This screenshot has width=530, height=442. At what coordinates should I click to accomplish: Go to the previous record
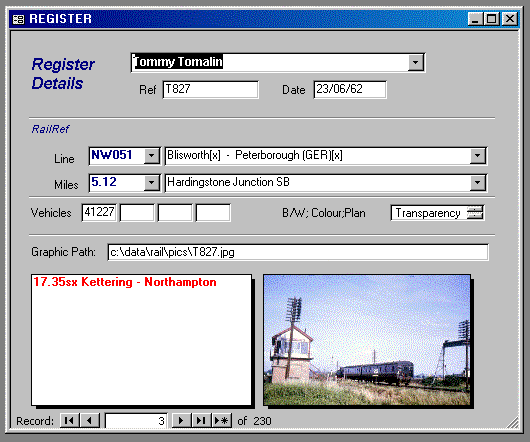tap(90, 421)
